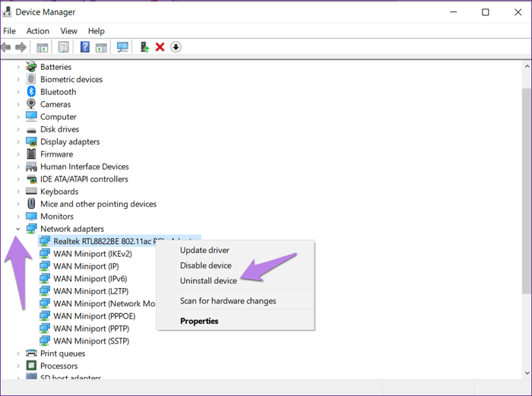Click the Properties toolbar icon
This screenshot has width=532, height=396.
click(64, 47)
